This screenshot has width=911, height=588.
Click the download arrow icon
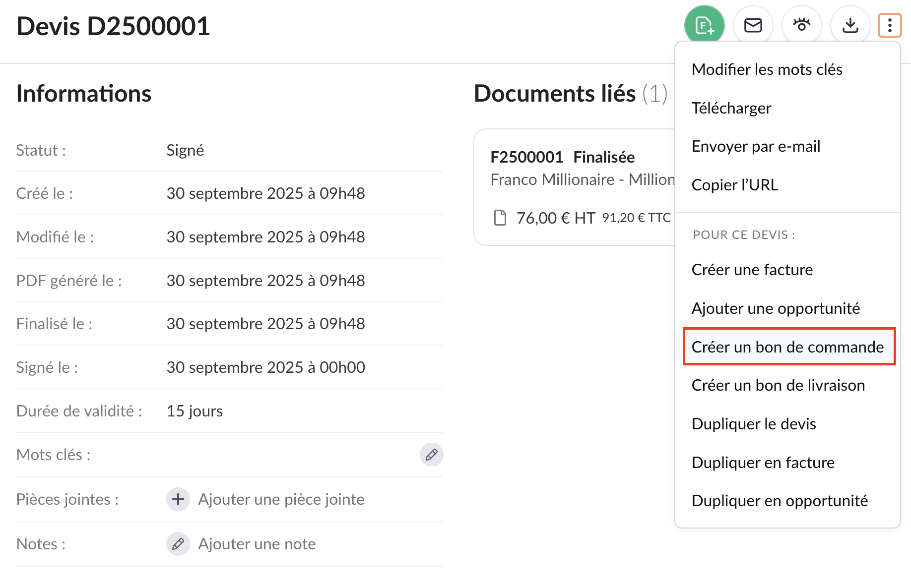(x=850, y=25)
